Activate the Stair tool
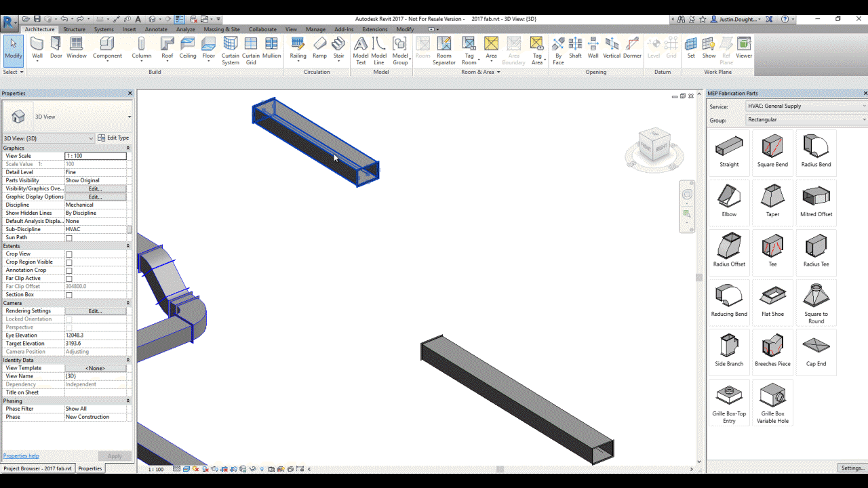 point(338,47)
